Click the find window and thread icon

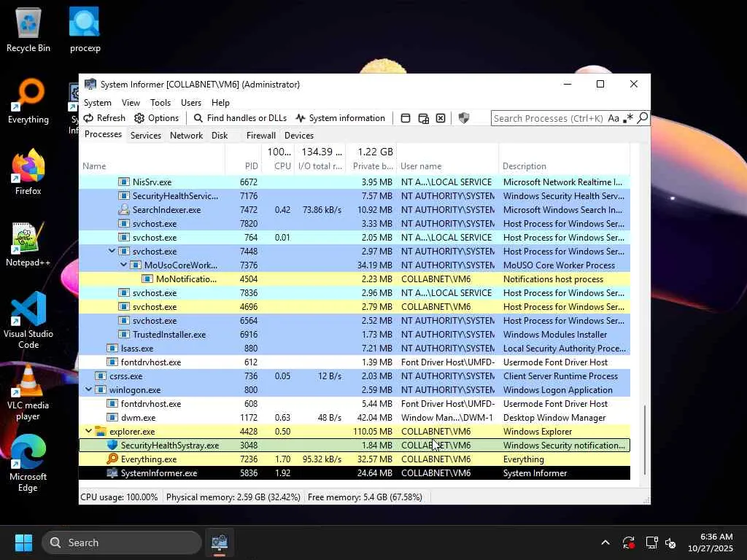click(423, 118)
